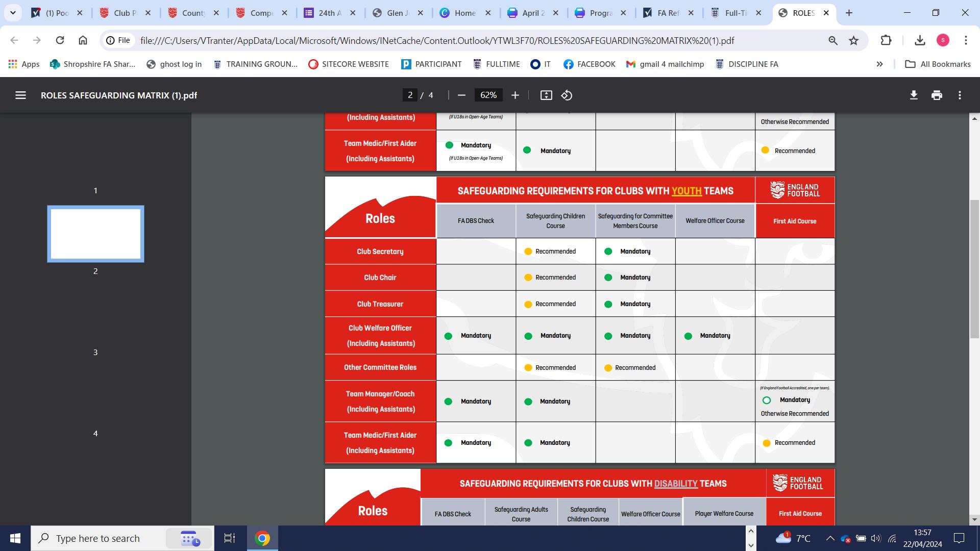Expand the tab search dropdown arrow
Image resolution: width=980 pixels, height=551 pixels.
(x=13, y=13)
